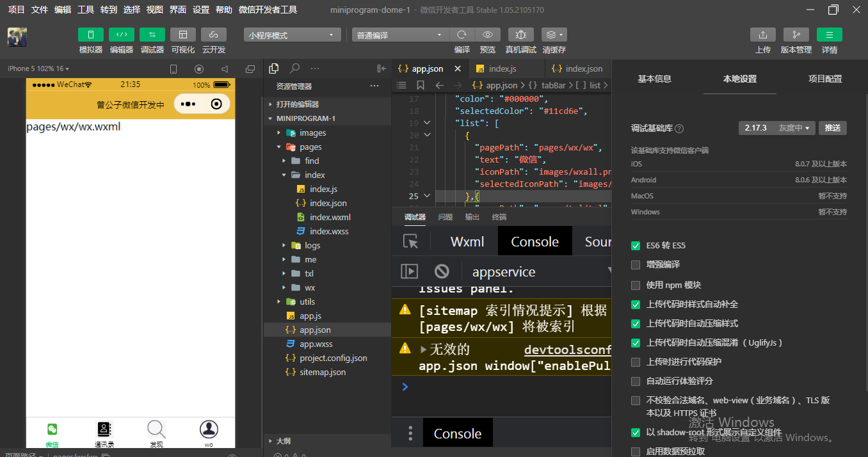
Task: Open the 普通编译 dropdown
Action: [x=401, y=35]
